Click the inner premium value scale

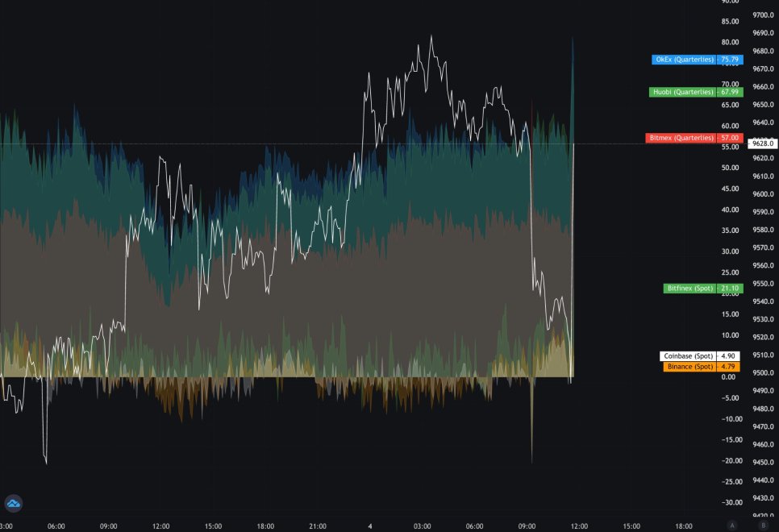[x=730, y=242]
